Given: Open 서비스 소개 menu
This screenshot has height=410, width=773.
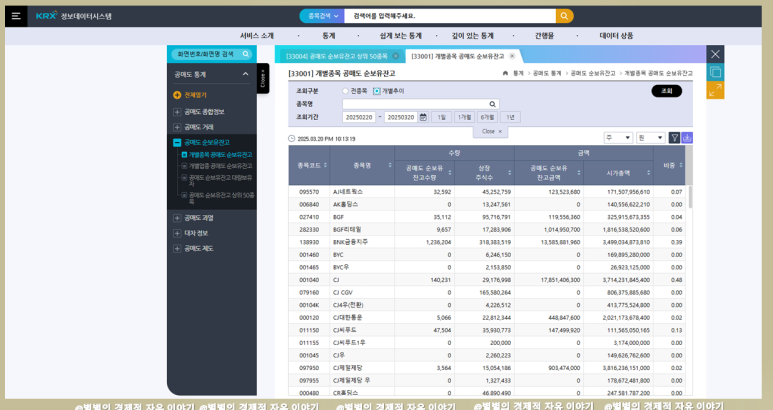Looking at the screenshot, I should click(x=256, y=36).
